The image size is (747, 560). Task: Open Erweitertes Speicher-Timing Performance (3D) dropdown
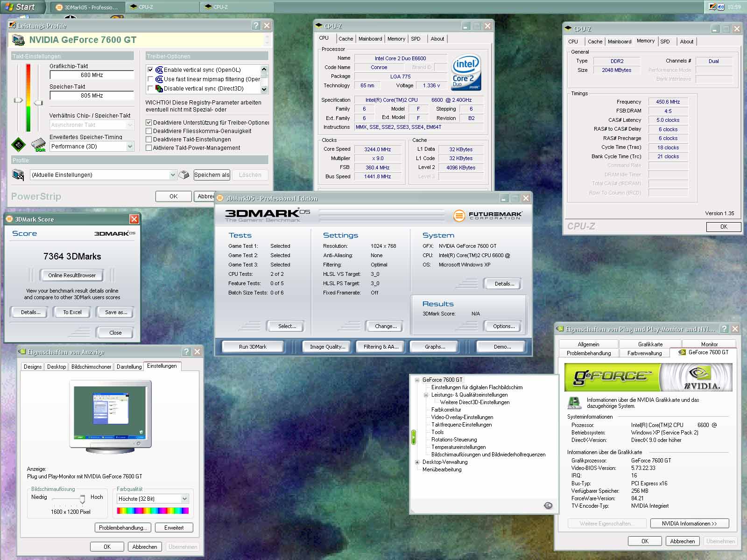click(x=130, y=147)
